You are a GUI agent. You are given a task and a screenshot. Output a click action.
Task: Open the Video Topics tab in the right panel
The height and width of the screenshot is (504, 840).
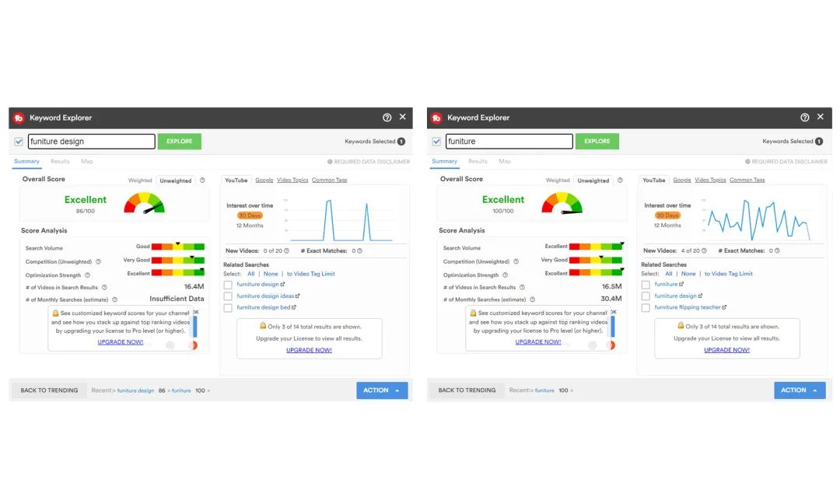click(x=709, y=180)
